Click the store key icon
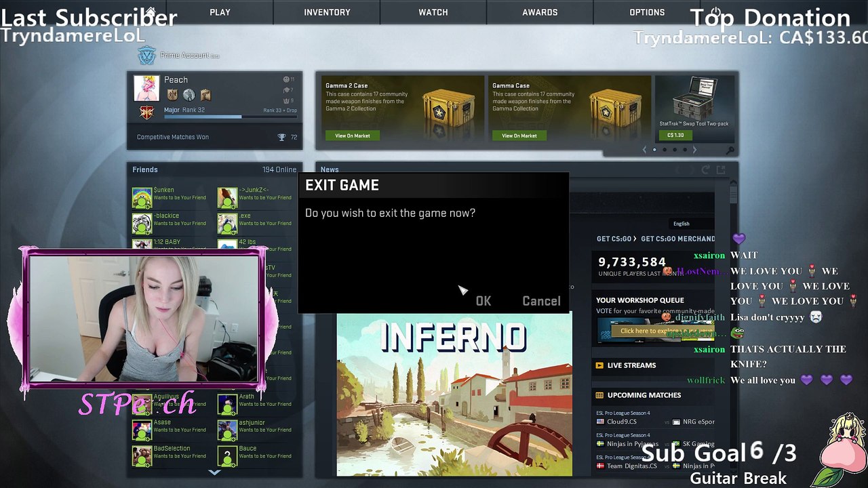The width and height of the screenshot is (868, 488). [x=730, y=150]
